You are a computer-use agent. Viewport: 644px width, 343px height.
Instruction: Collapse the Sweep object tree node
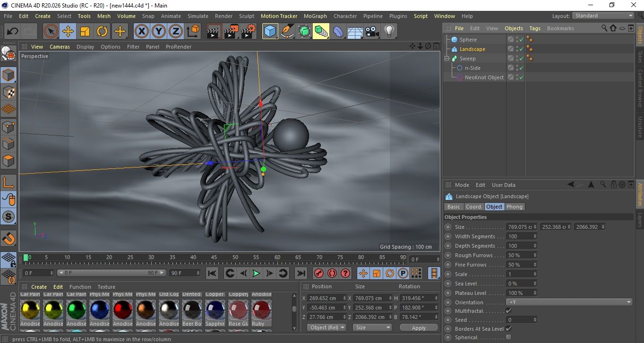pos(447,59)
